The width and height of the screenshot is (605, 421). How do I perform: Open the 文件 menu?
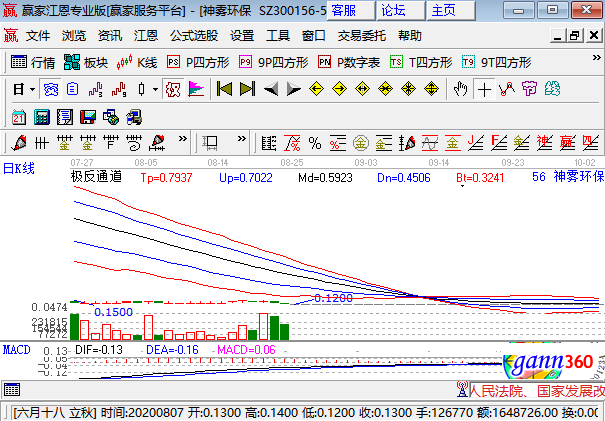(x=38, y=36)
